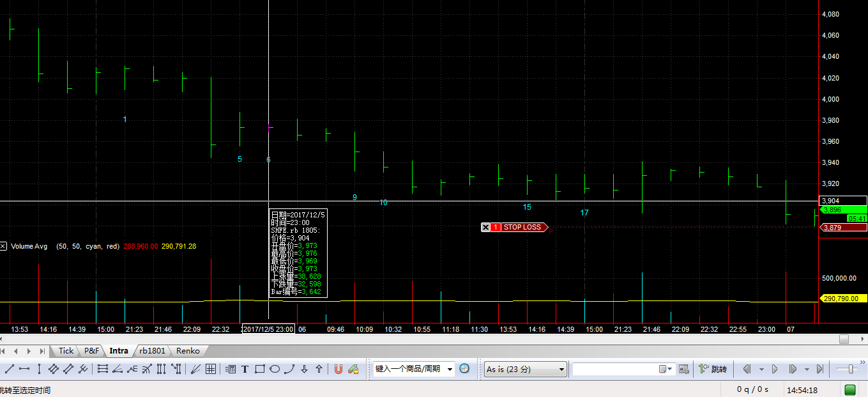Go to the first workspace tab
This screenshot has width=868, height=397.
click(x=4, y=351)
